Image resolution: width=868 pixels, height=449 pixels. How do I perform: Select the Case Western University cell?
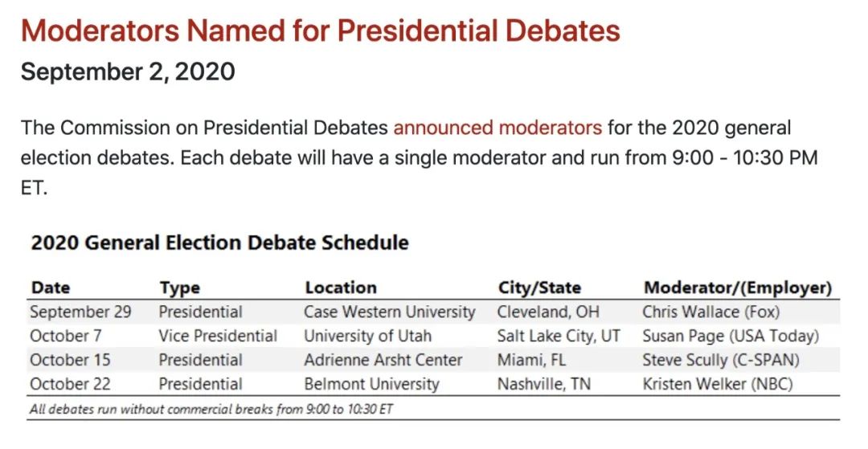390,312
